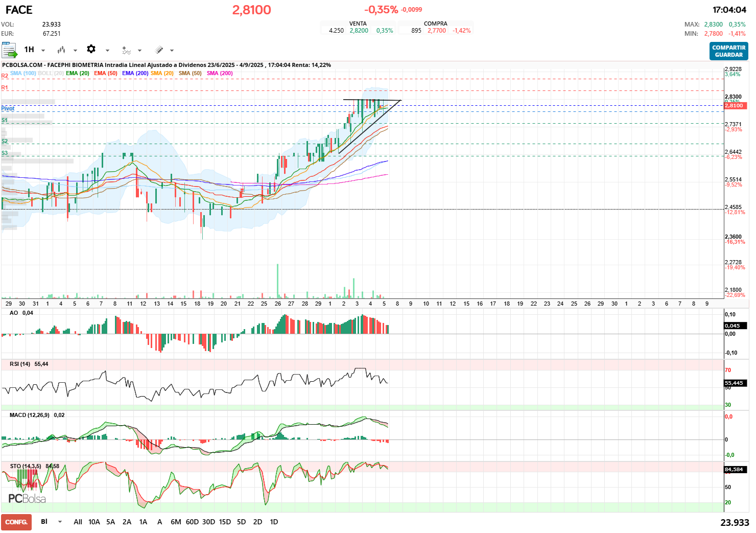Click the MIN value 2,7800
756x533 pixels.
(x=713, y=34)
